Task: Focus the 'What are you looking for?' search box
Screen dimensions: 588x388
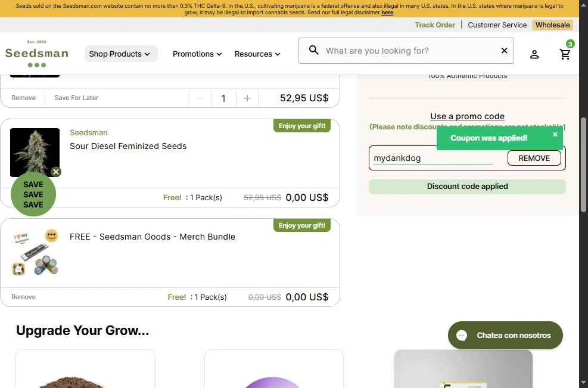Action: click(x=406, y=51)
